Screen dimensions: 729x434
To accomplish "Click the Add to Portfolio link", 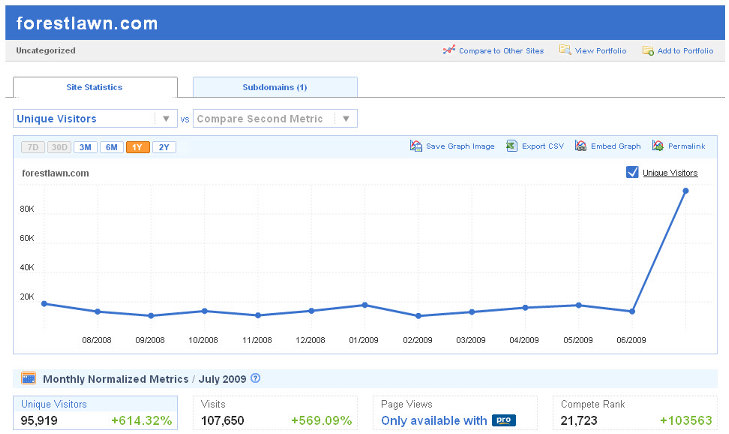I will 685,51.
